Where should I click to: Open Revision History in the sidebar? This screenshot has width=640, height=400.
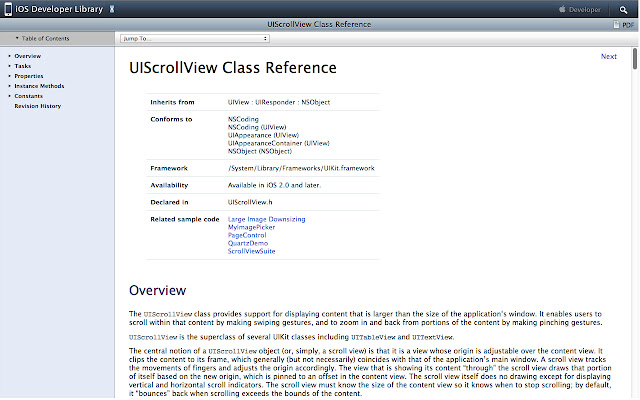click(38, 106)
